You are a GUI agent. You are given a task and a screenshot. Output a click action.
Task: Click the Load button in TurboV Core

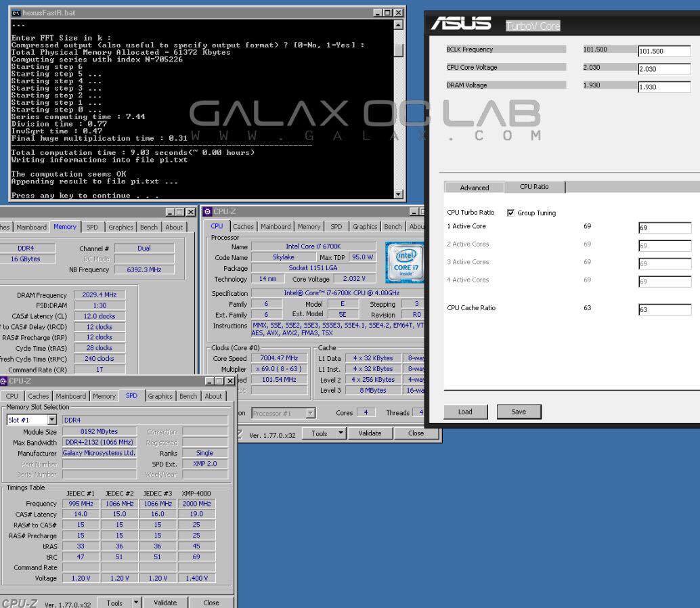[x=465, y=412]
